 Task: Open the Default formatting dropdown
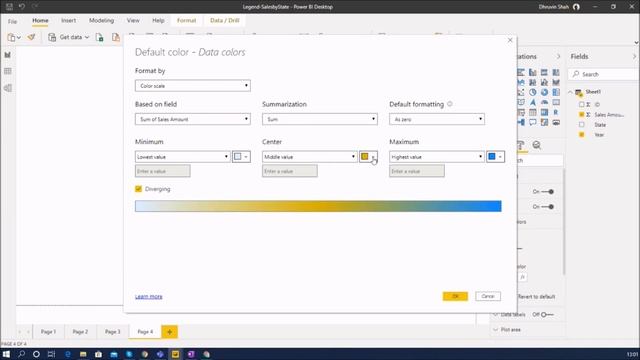437,119
